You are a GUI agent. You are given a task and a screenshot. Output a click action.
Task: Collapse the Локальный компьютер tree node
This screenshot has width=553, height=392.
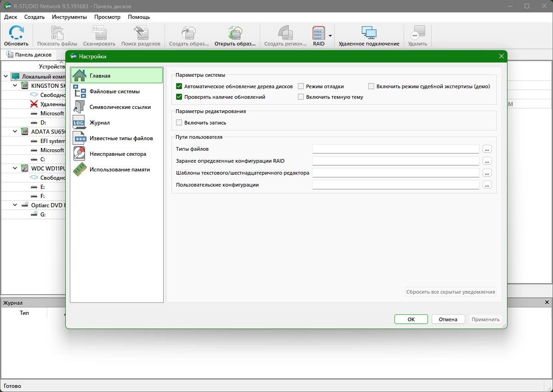[6, 76]
